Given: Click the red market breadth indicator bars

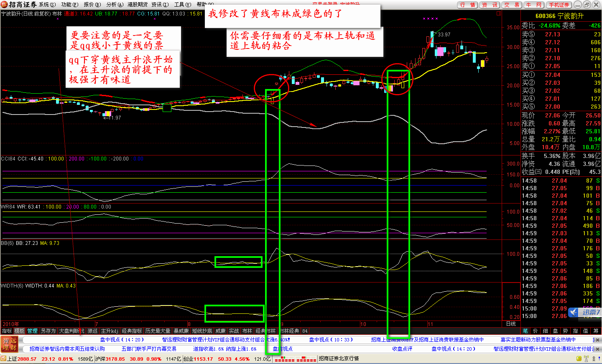Looking at the screenshot, I should tap(296, 359).
